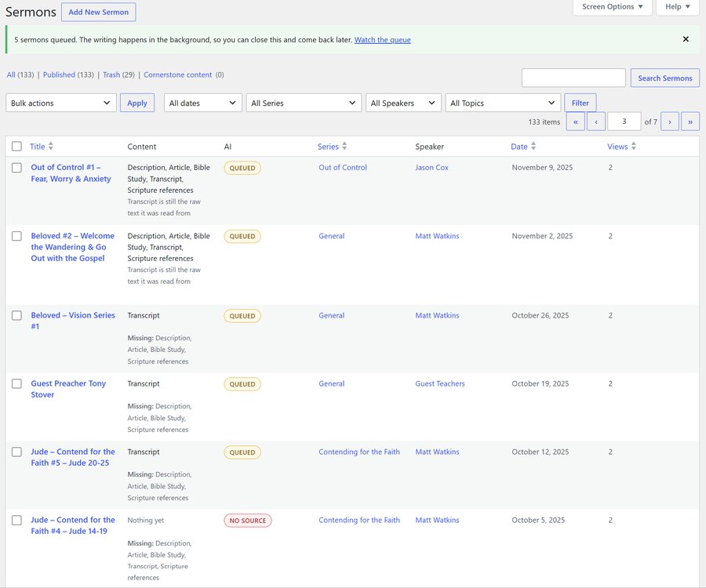Select Guest Preacher Tony Stover checkbox
Image resolution: width=706 pixels, height=588 pixels.
point(16,383)
